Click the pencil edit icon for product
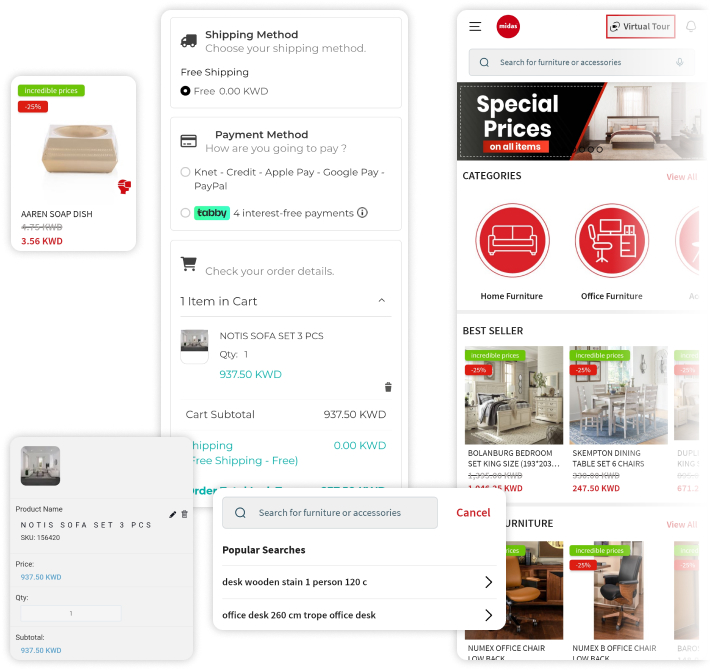Viewport: 710px width, 670px height. coord(173,514)
